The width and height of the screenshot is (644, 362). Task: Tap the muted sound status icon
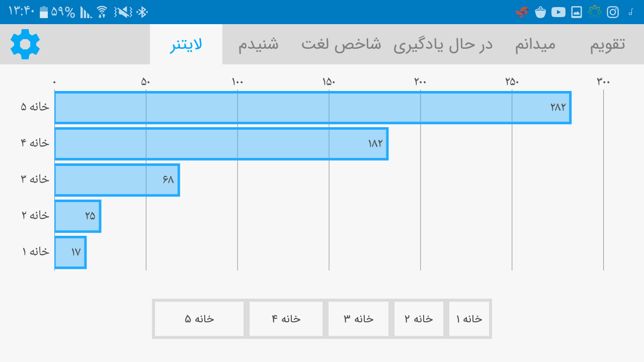point(123,12)
